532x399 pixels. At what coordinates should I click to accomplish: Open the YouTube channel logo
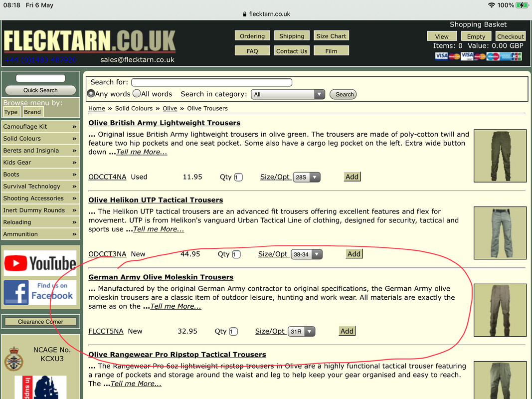click(40, 263)
